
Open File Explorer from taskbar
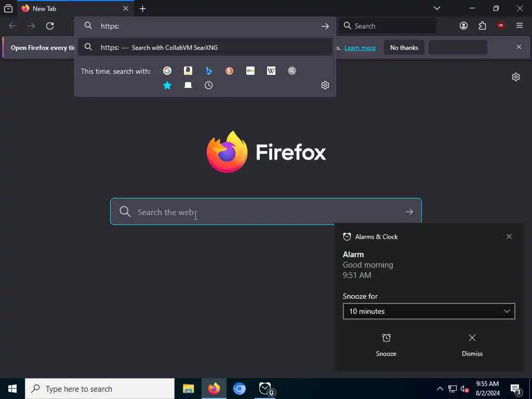188,389
